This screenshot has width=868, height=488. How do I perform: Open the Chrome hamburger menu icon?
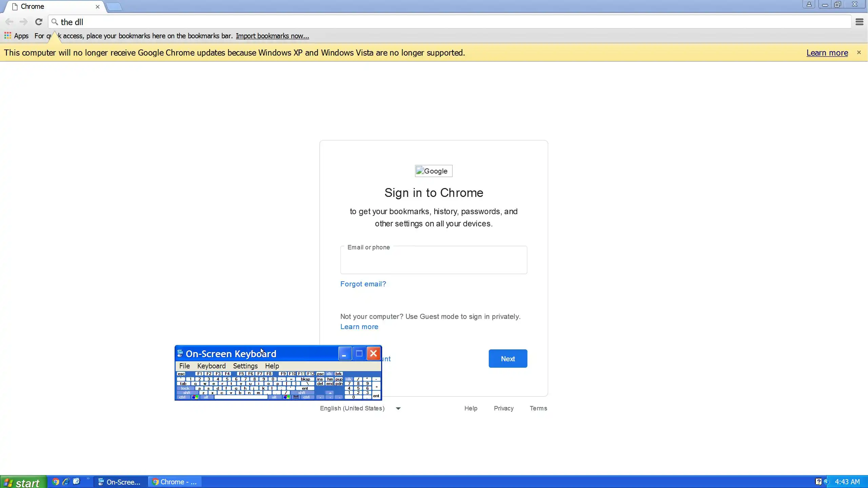click(x=859, y=22)
